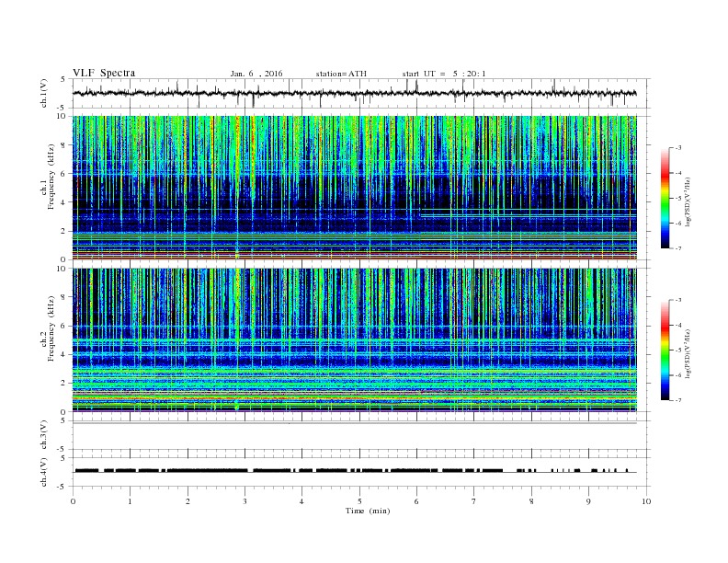
Task: Click inside the ch.1 spectrogram panel
Action: (354, 188)
